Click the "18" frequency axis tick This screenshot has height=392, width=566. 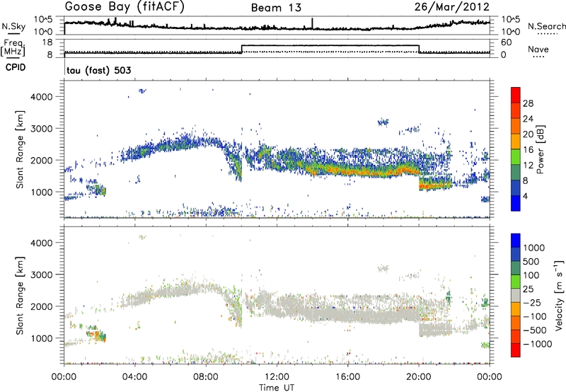coord(47,42)
